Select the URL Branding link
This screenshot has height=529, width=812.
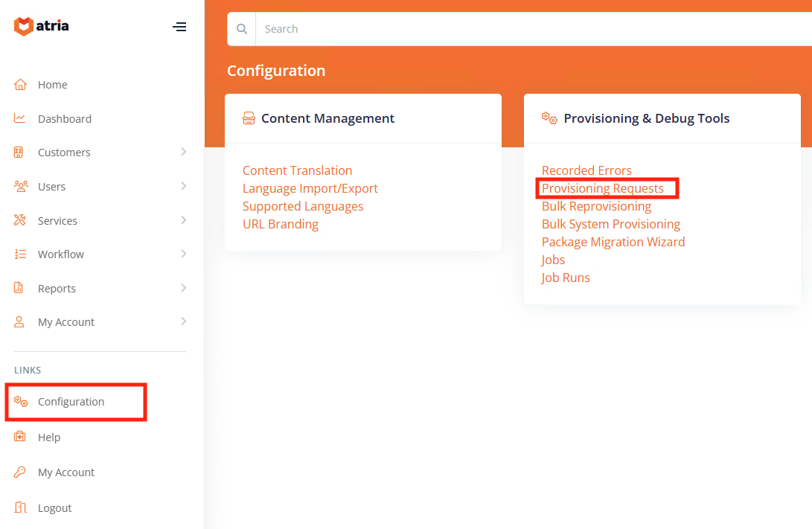coord(280,224)
